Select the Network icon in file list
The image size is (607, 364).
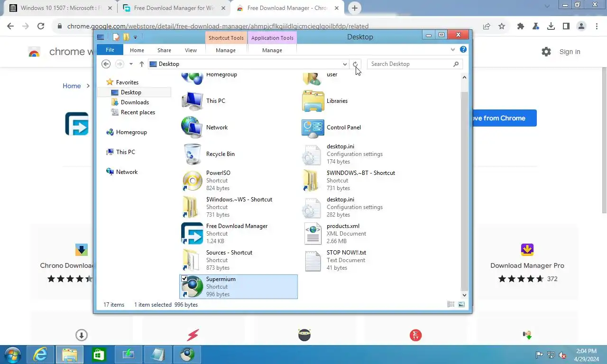[192, 127]
